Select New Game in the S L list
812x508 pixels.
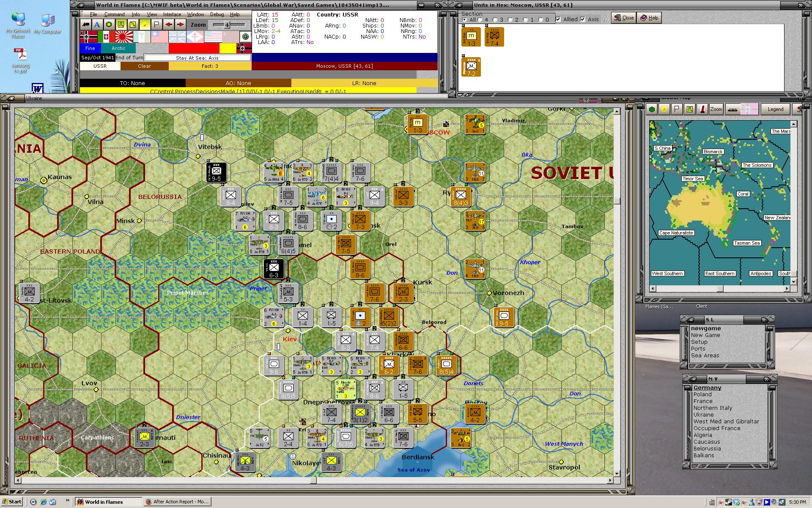tap(705, 335)
